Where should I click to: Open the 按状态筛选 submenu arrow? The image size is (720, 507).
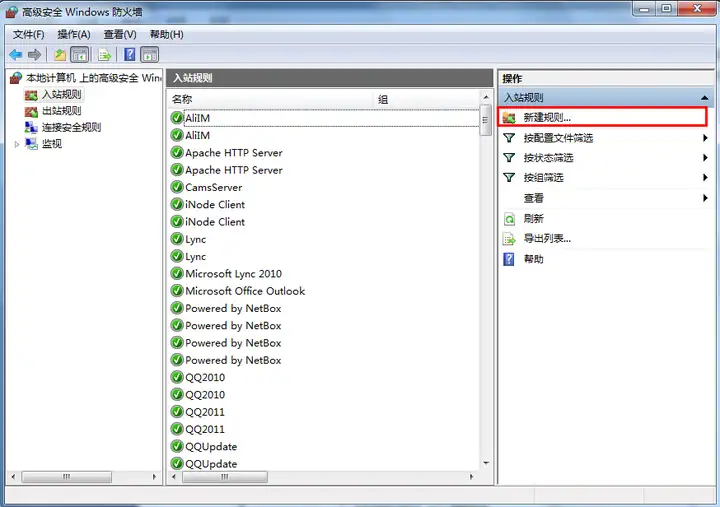pos(705,158)
